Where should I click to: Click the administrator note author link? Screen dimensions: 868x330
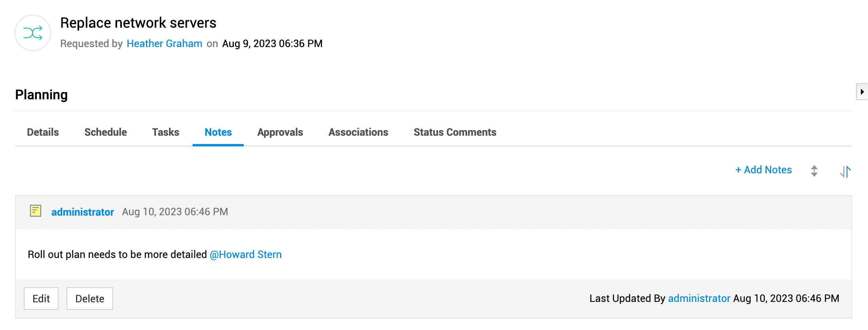tap(82, 212)
